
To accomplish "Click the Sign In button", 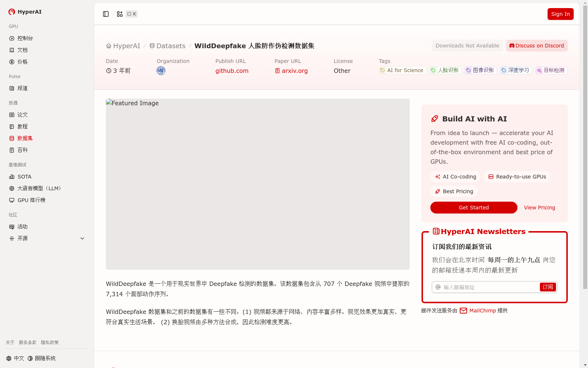I will pyautogui.click(x=560, y=14).
